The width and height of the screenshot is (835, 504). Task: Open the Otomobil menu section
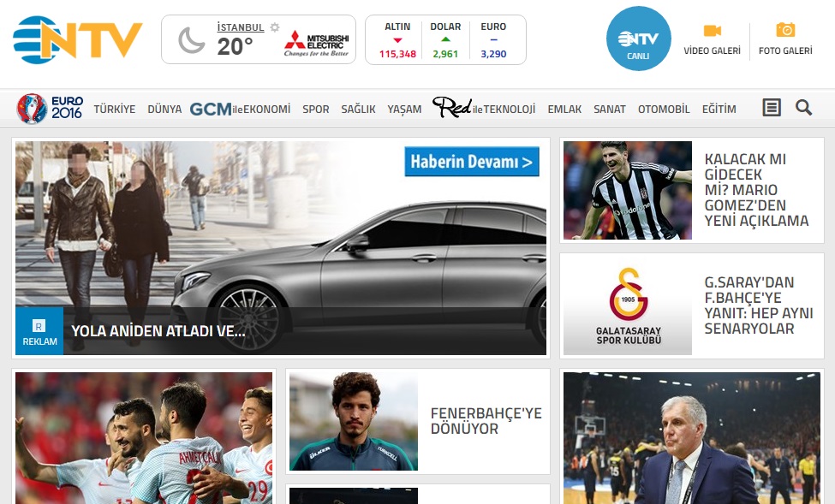664,110
